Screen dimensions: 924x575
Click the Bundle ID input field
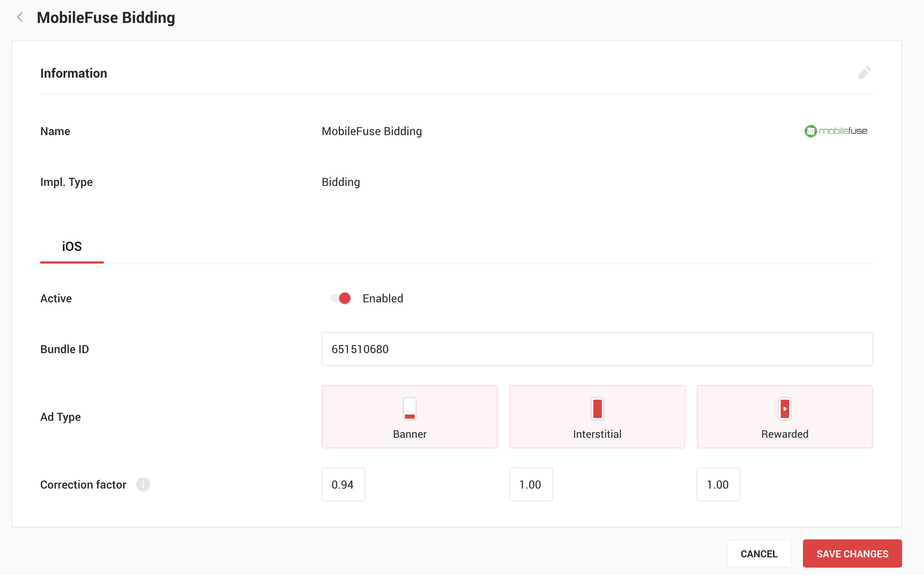tap(597, 349)
